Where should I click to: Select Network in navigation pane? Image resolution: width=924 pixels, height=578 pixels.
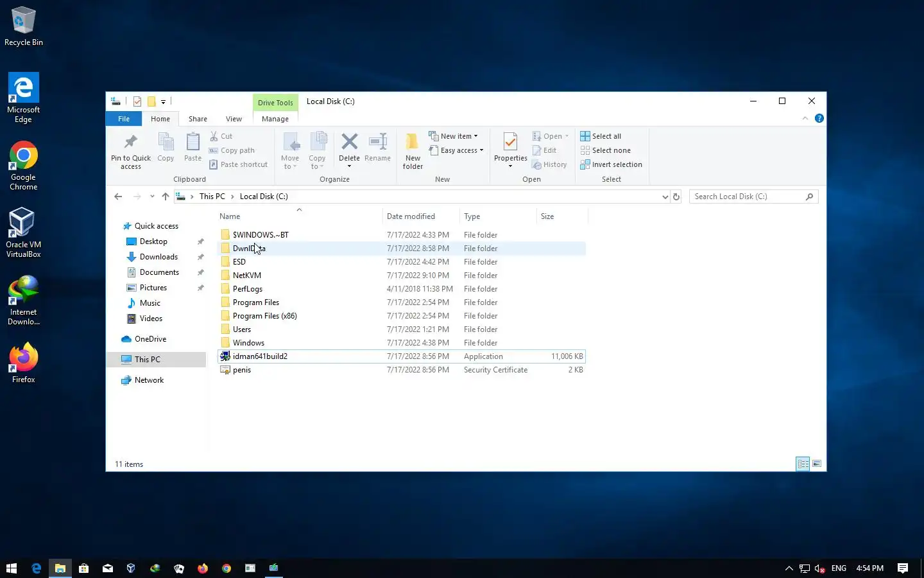click(149, 380)
